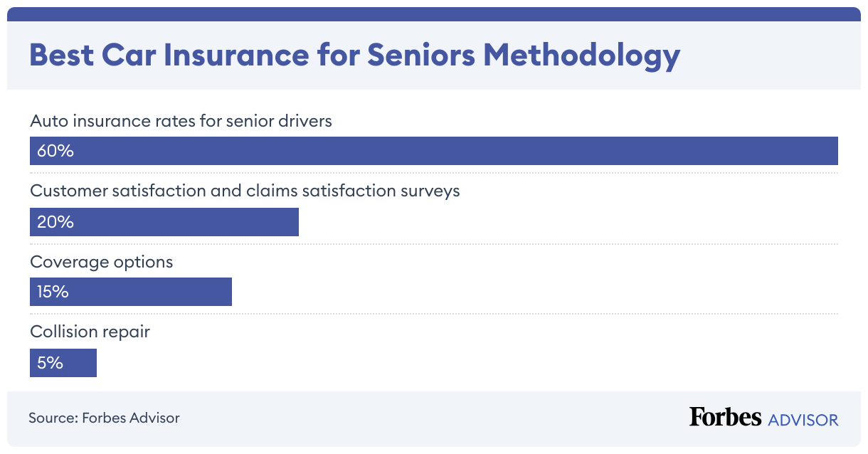
Task: Click the 5% value text
Action: click(51, 363)
